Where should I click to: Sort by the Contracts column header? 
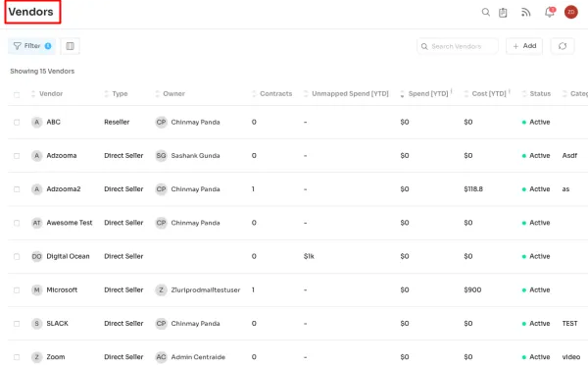point(271,94)
